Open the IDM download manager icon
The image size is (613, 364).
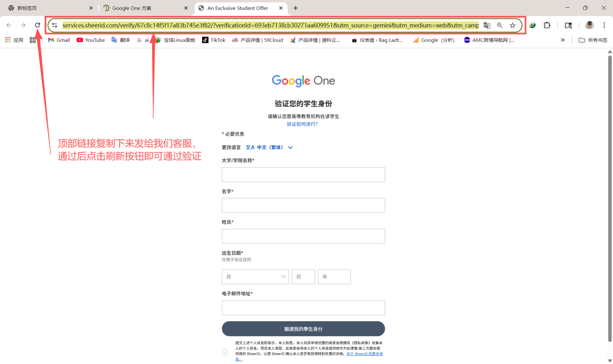(532, 25)
